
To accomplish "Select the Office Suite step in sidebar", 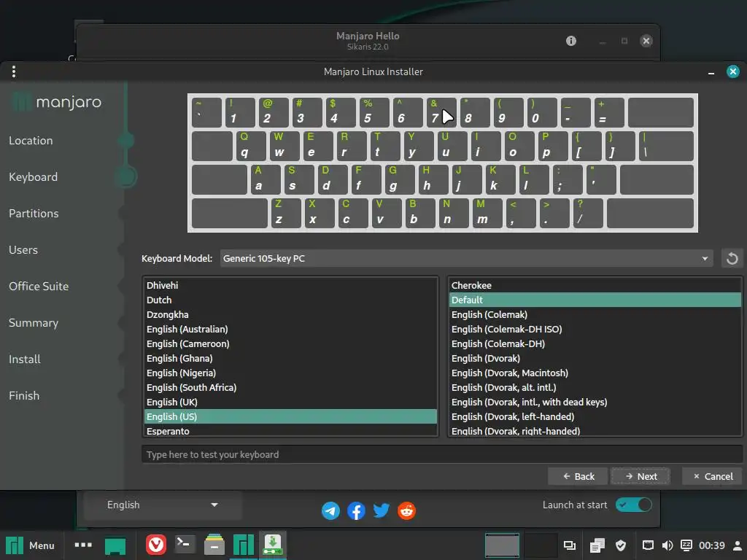I will pyautogui.click(x=39, y=286).
